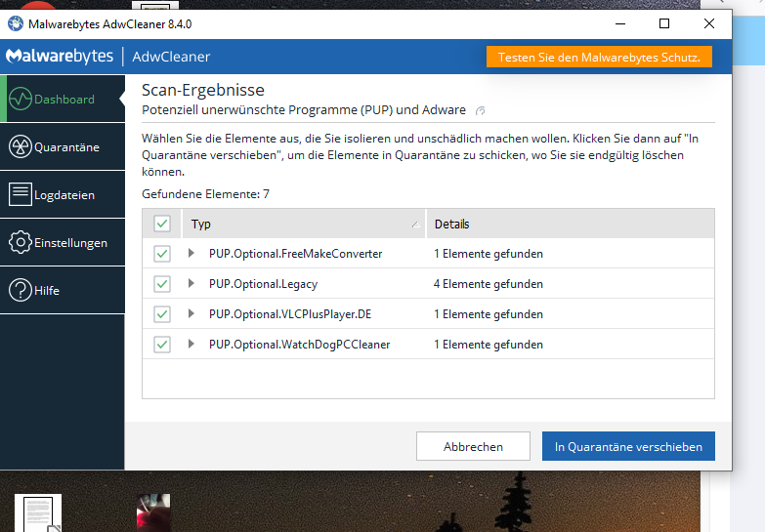Click "1 Elemente gefunden" in FreeMakeConverter row
Viewport: 765px width, 532px height.
click(489, 254)
